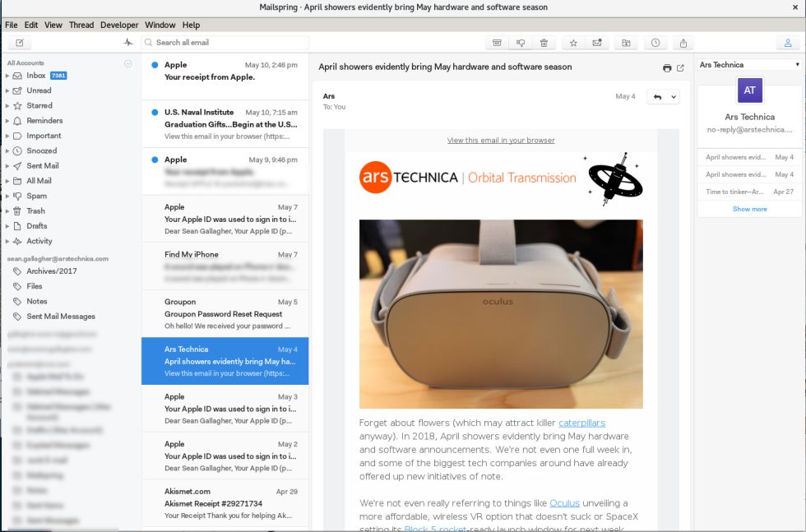Expand the All Mail tree arrow
The image size is (806, 532).
[x=7, y=181]
